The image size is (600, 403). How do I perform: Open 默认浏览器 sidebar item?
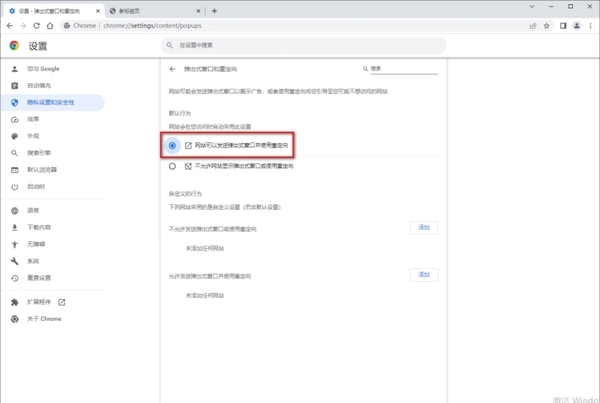tap(53, 170)
